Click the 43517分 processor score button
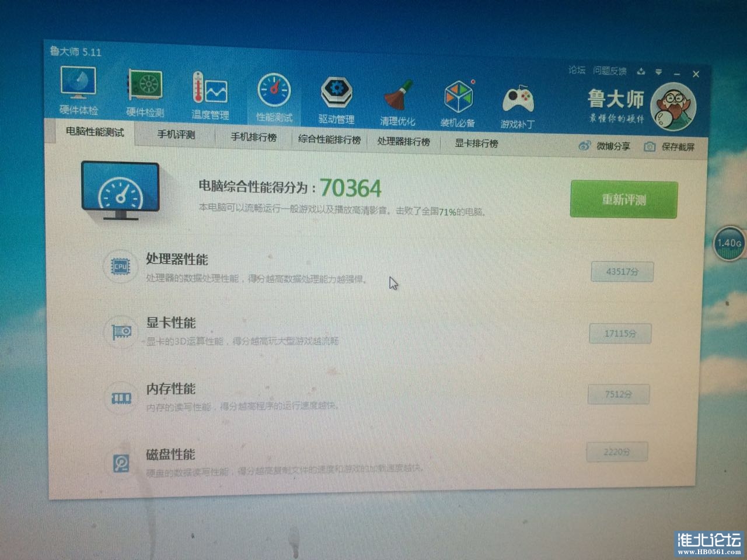The width and height of the screenshot is (747, 560). 622,271
